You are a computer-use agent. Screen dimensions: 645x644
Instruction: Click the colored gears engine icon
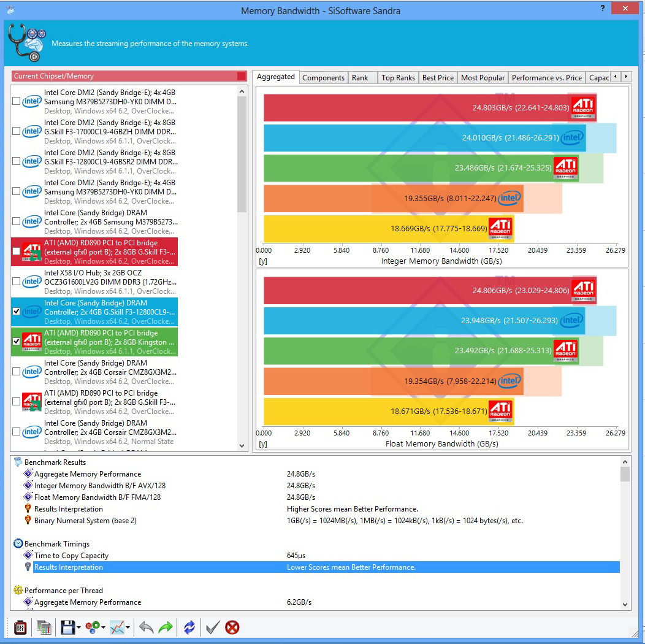(x=93, y=627)
